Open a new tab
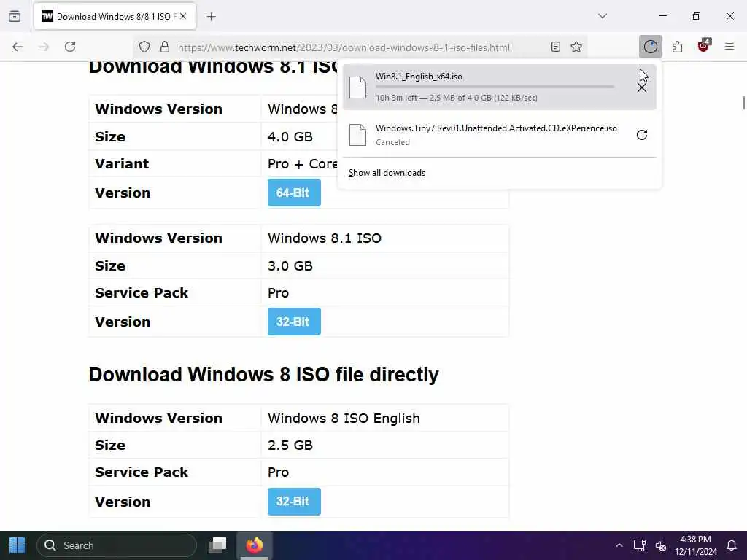The height and width of the screenshot is (560, 747). [212, 17]
